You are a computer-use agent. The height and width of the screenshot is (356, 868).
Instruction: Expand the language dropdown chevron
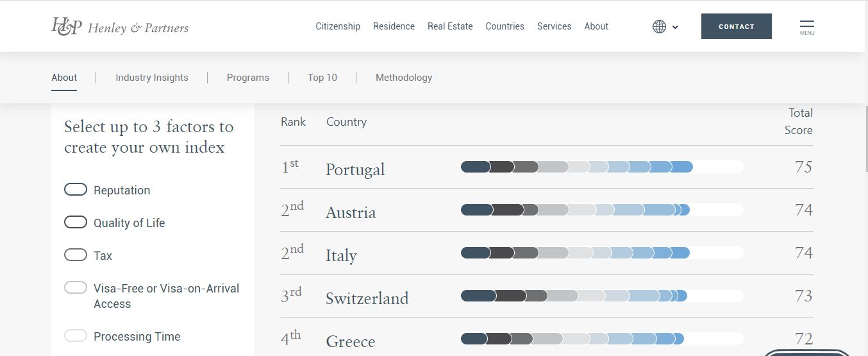tap(675, 27)
